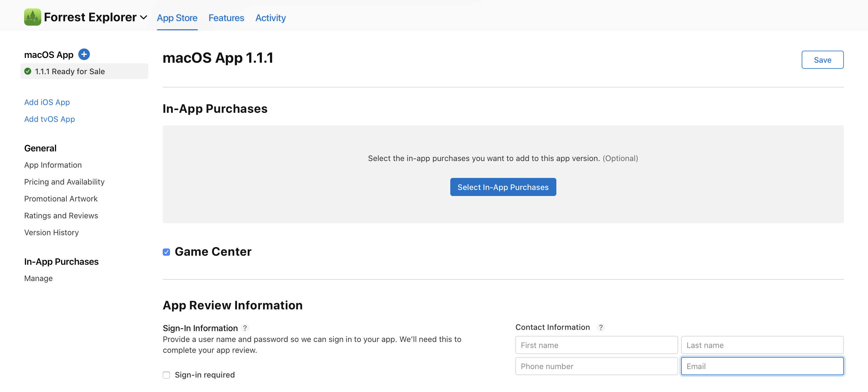Focus the Phone number field

[x=596, y=366]
